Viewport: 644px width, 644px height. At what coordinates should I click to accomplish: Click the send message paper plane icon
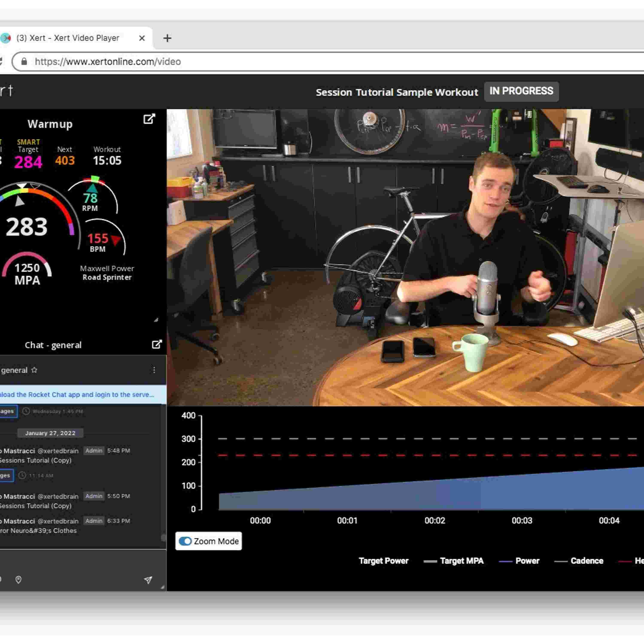(148, 580)
